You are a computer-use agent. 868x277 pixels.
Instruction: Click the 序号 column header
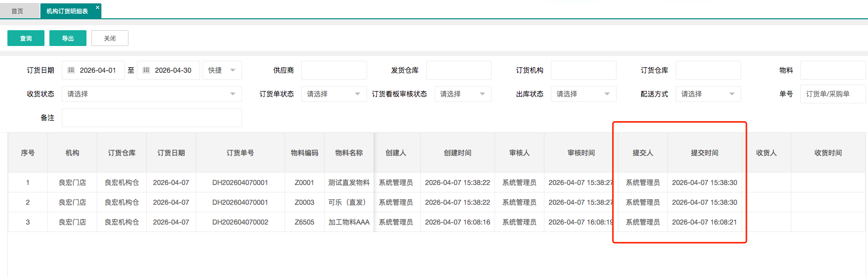click(28, 153)
